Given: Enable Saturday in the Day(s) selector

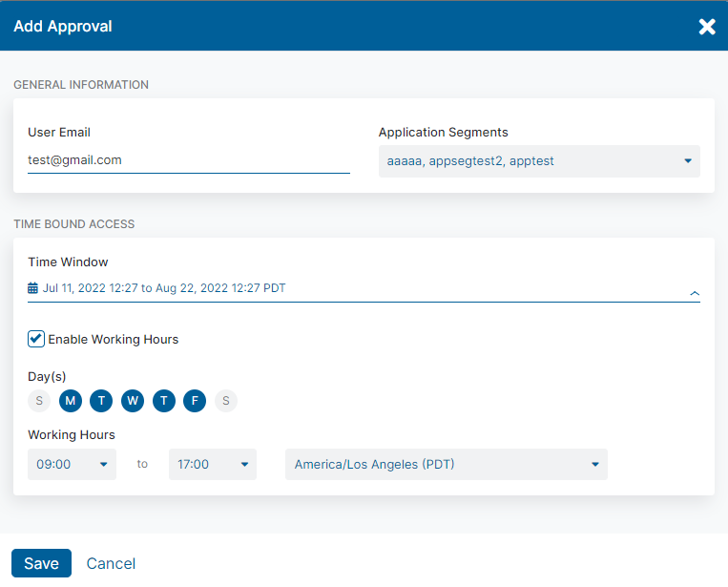Looking at the screenshot, I should (226, 401).
